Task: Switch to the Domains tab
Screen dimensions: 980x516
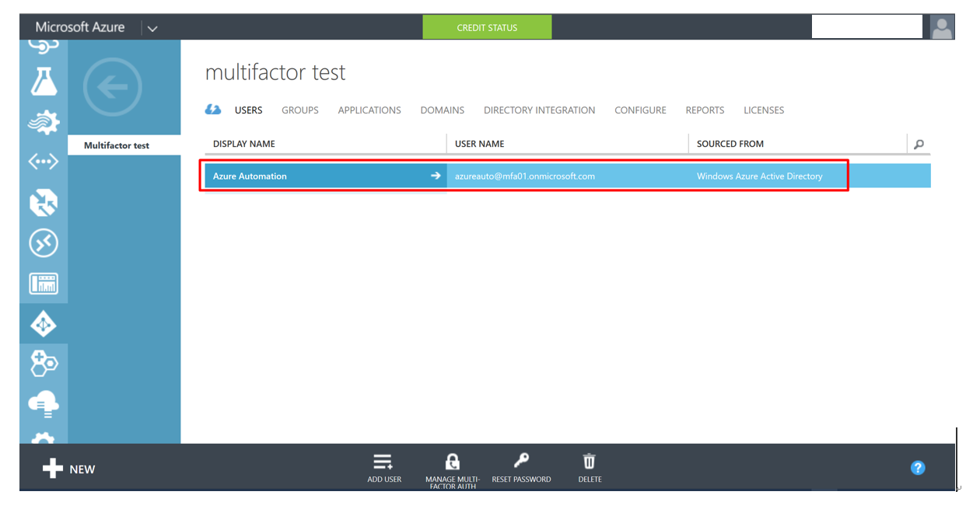Action: pyautogui.click(x=443, y=110)
